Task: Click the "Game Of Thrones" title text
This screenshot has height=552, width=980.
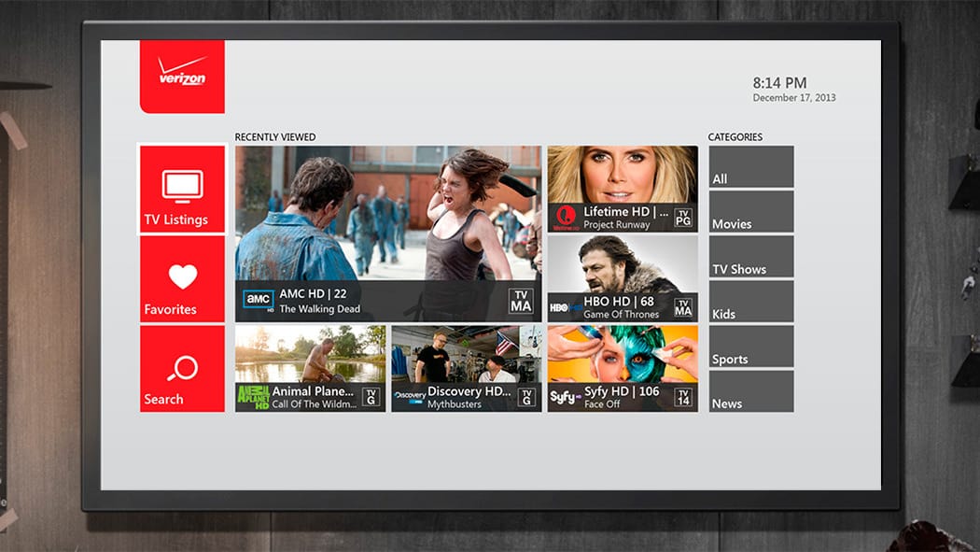Action: point(622,315)
